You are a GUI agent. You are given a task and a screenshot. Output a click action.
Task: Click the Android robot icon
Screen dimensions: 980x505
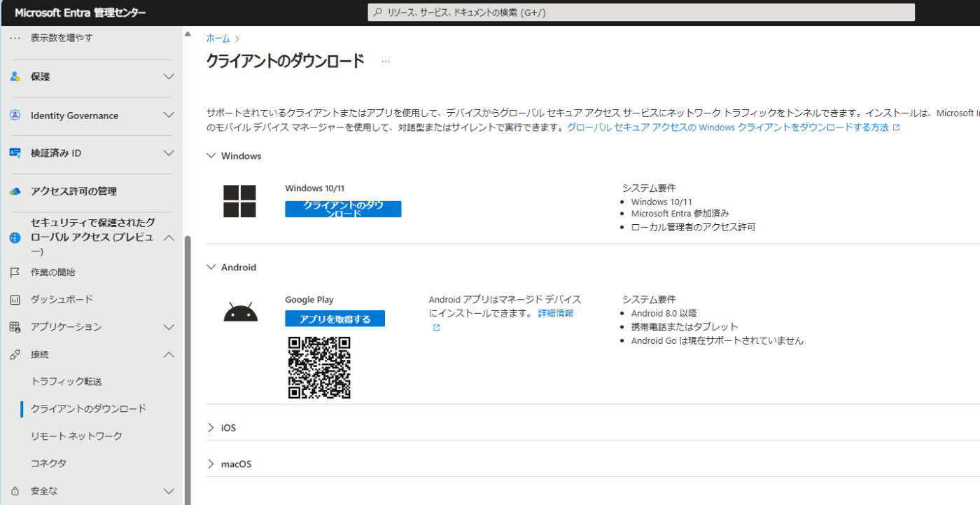click(241, 312)
